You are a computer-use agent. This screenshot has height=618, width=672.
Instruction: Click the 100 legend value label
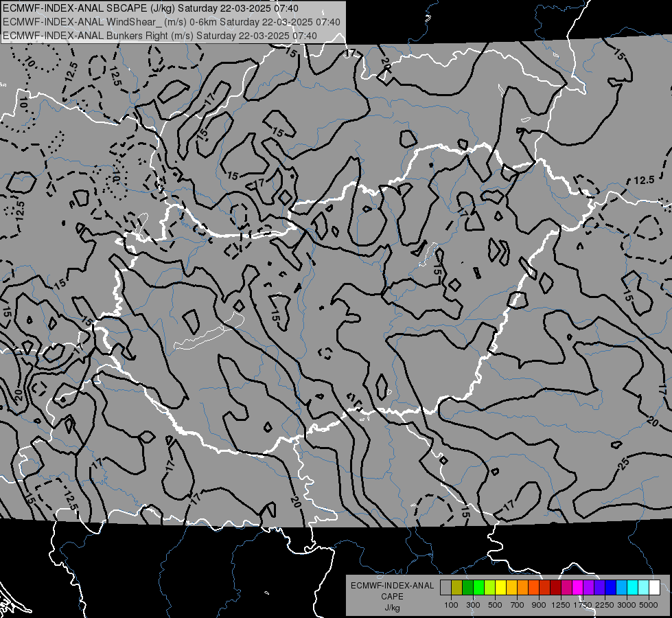pyautogui.click(x=451, y=605)
